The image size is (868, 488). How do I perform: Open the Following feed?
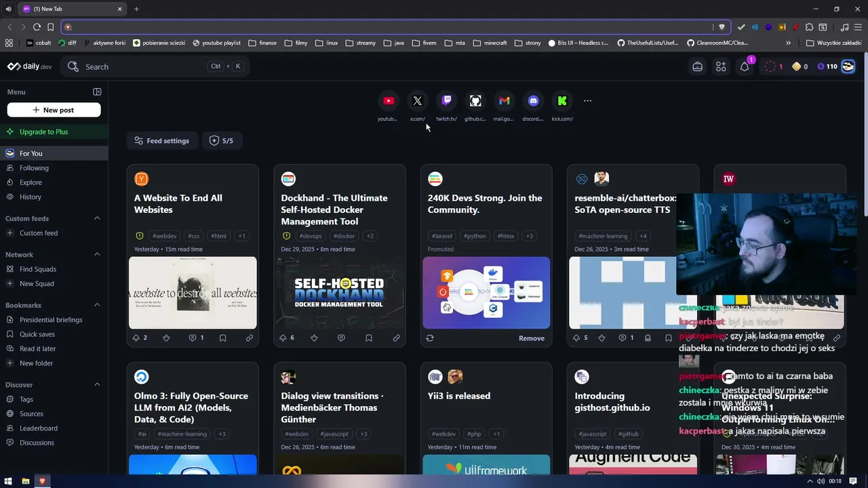[x=54, y=168]
